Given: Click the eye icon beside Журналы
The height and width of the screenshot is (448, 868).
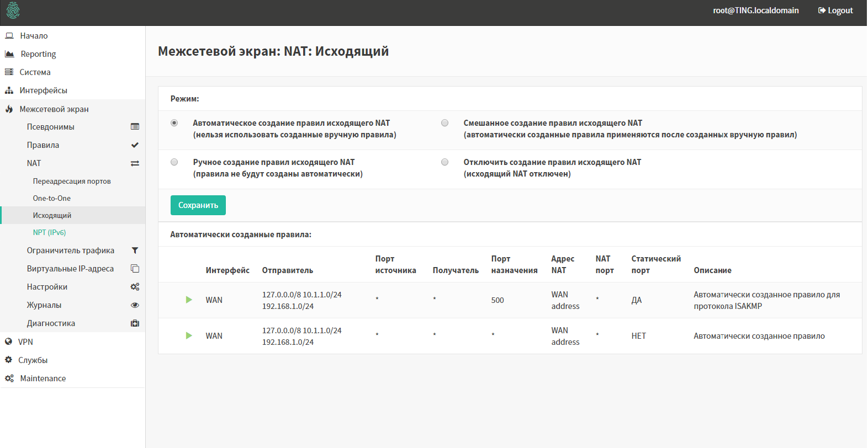Looking at the screenshot, I should (x=135, y=305).
